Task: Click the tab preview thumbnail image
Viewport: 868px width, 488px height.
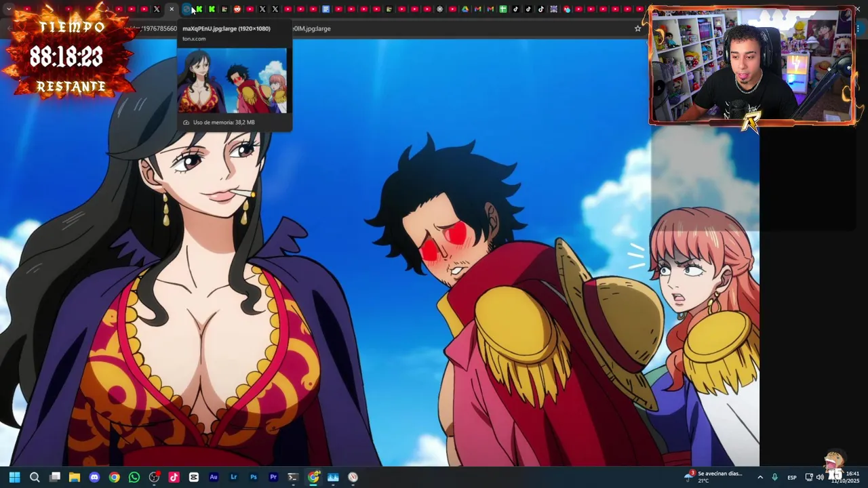Action: point(233,80)
